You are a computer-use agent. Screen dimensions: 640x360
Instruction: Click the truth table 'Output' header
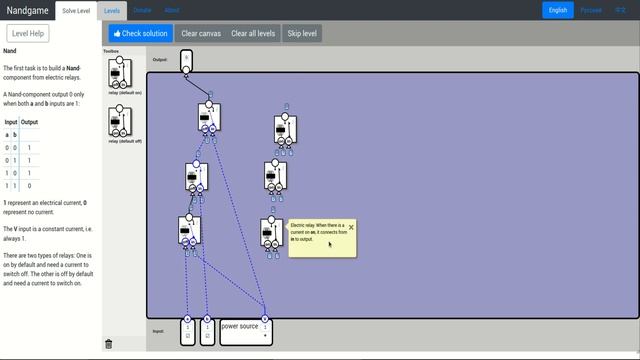click(29, 122)
